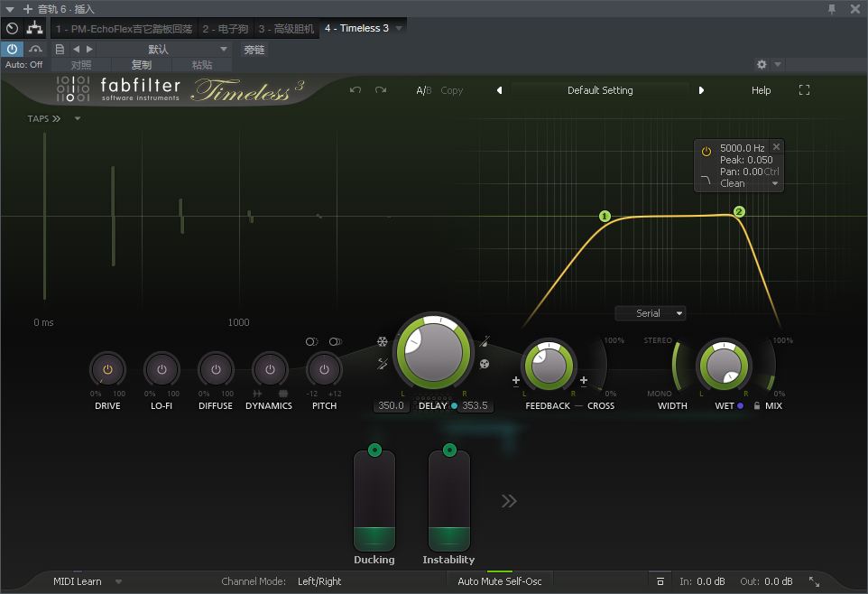This screenshot has height=594, width=868.
Task: Open the TAPS dropdown arrow
Action: tap(78, 118)
